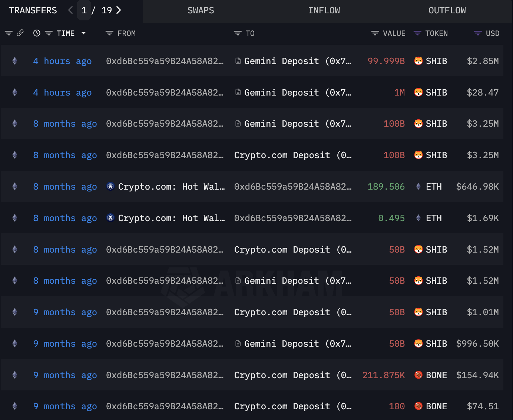Click the SHIB token icon on the $996.50K row
The width and height of the screenshot is (513, 420).
(x=418, y=343)
